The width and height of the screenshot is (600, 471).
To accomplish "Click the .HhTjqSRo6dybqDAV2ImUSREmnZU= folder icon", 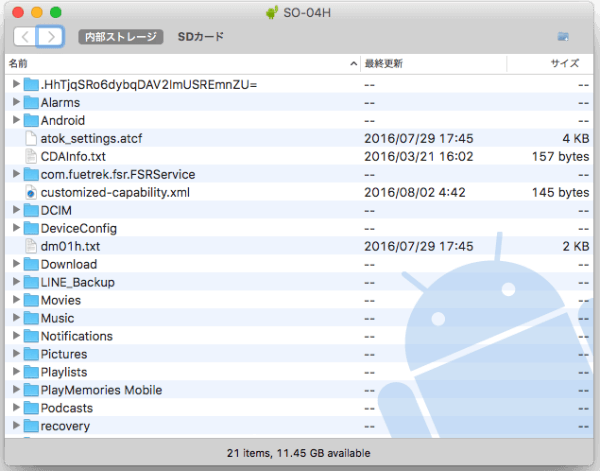I will point(31,85).
